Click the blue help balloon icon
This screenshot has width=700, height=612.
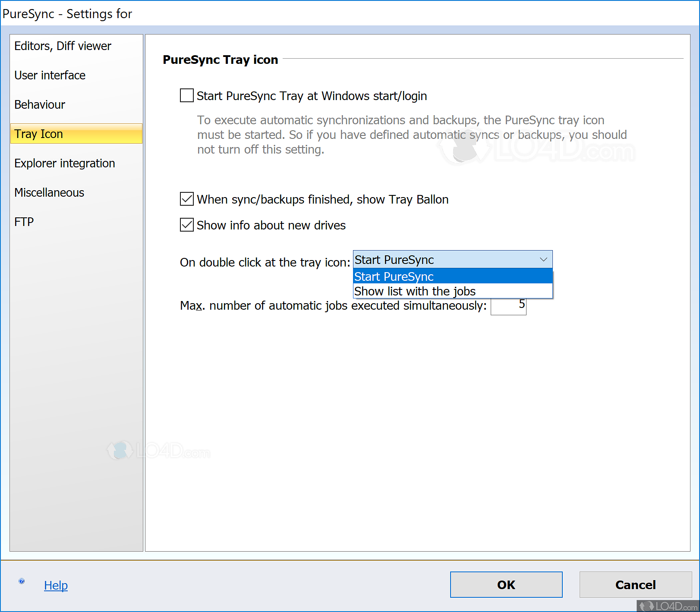[x=21, y=581]
